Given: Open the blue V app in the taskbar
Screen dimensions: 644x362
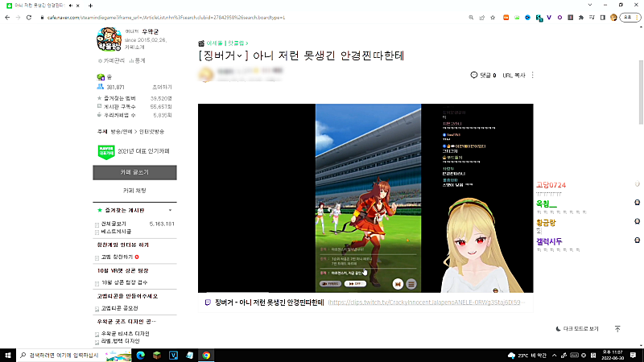Looking at the screenshot, I should (x=173, y=356).
